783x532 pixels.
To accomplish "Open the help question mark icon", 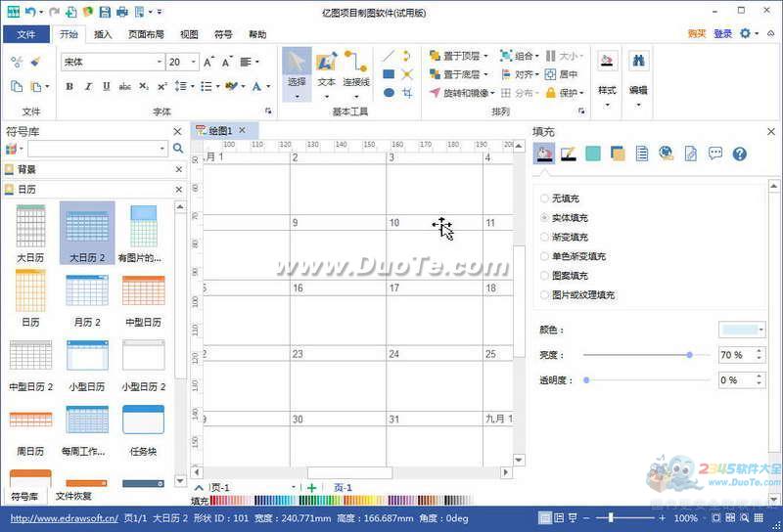I will (x=740, y=154).
